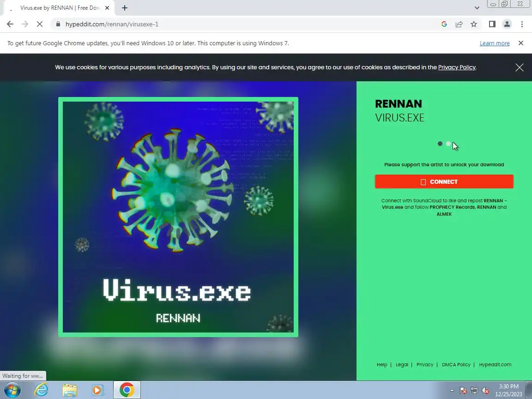Close the cookie notice banner
Viewport: 532px width, 399px height.
520,67
